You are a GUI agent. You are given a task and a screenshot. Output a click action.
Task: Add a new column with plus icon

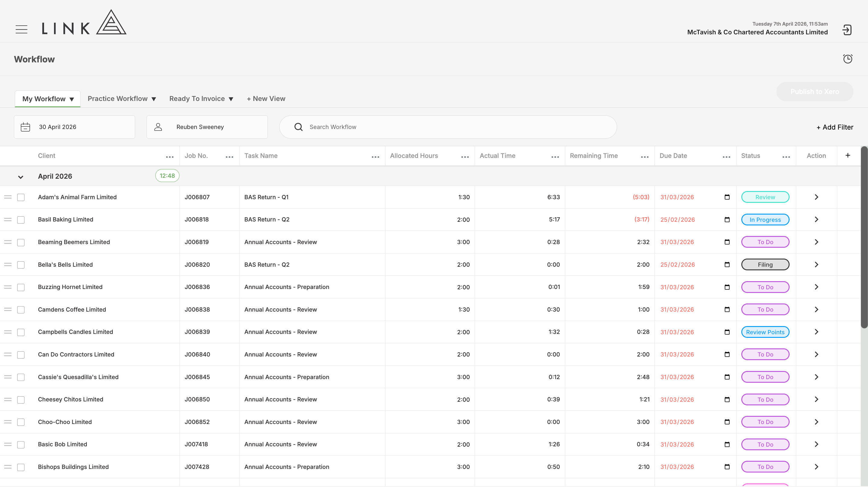click(x=848, y=155)
